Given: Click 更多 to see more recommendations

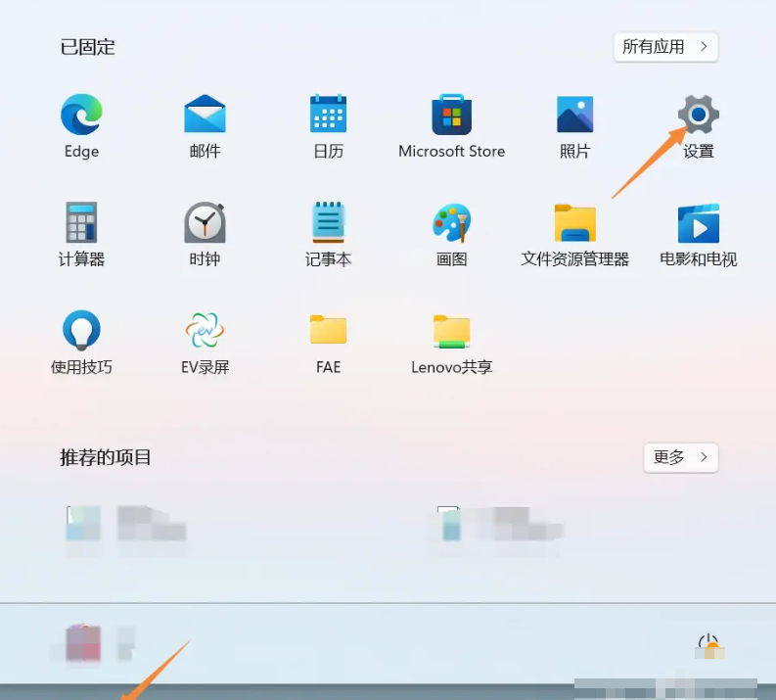Looking at the screenshot, I should 680,457.
